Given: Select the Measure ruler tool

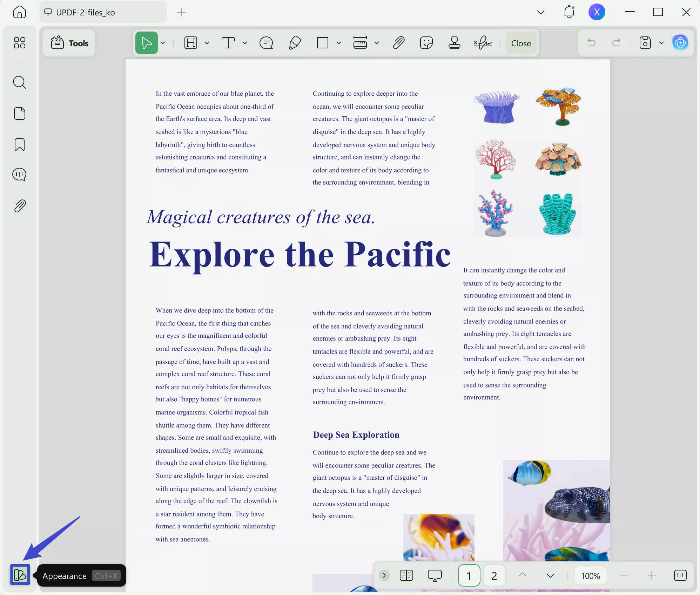Looking at the screenshot, I should 360,43.
